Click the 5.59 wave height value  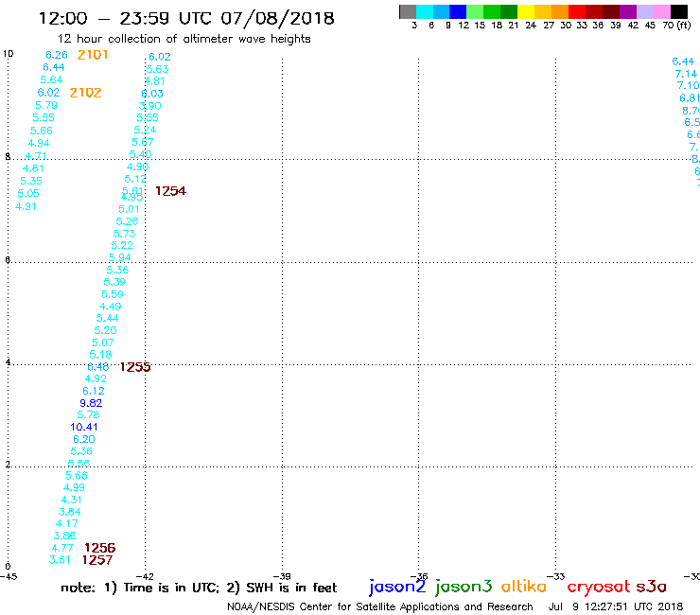tap(113, 294)
